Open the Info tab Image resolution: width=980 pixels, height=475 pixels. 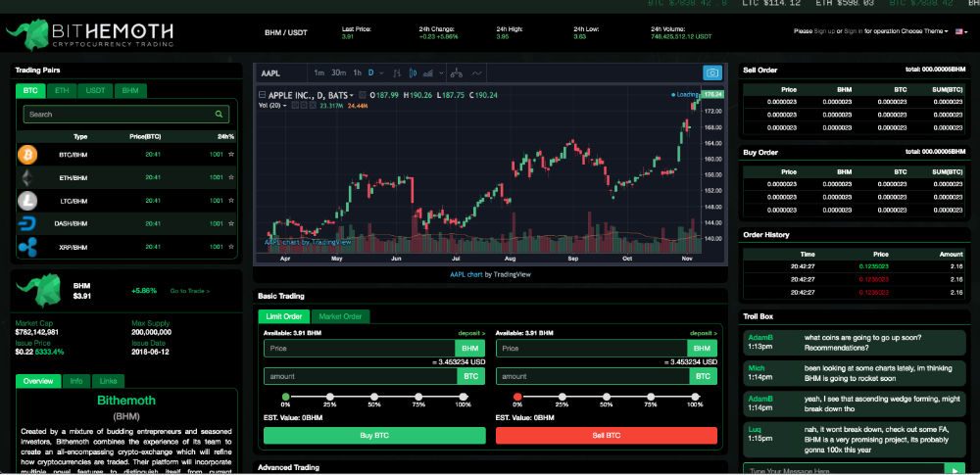tap(76, 381)
